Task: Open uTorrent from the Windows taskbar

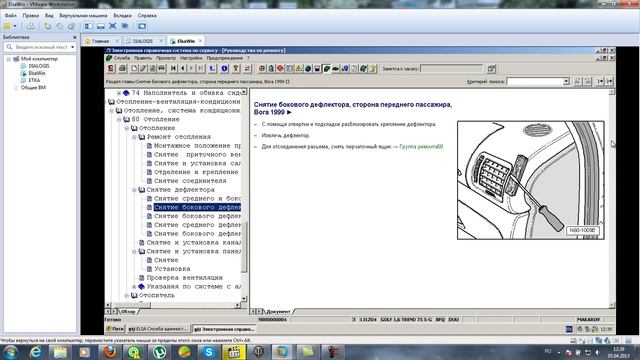Action: pyautogui.click(x=159, y=352)
